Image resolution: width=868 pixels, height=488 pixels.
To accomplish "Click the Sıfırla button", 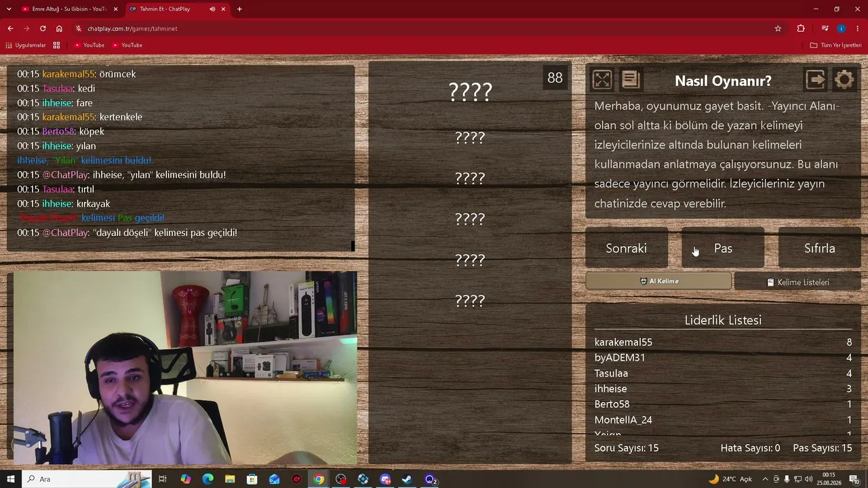I will coord(819,249).
